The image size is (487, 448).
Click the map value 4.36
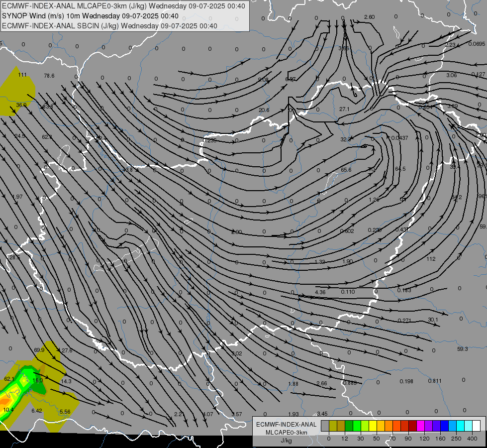[x=320, y=292]
